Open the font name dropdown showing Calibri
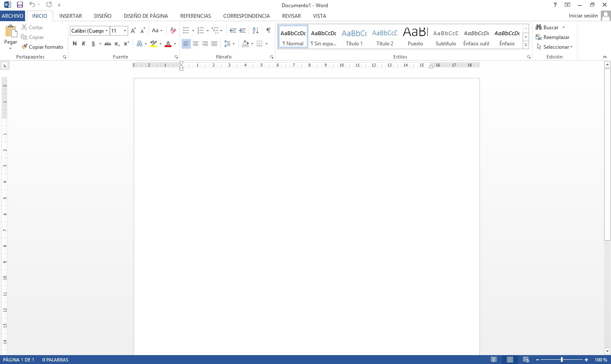The width and height of the screenshot is (611, 364). coord(107,31)
